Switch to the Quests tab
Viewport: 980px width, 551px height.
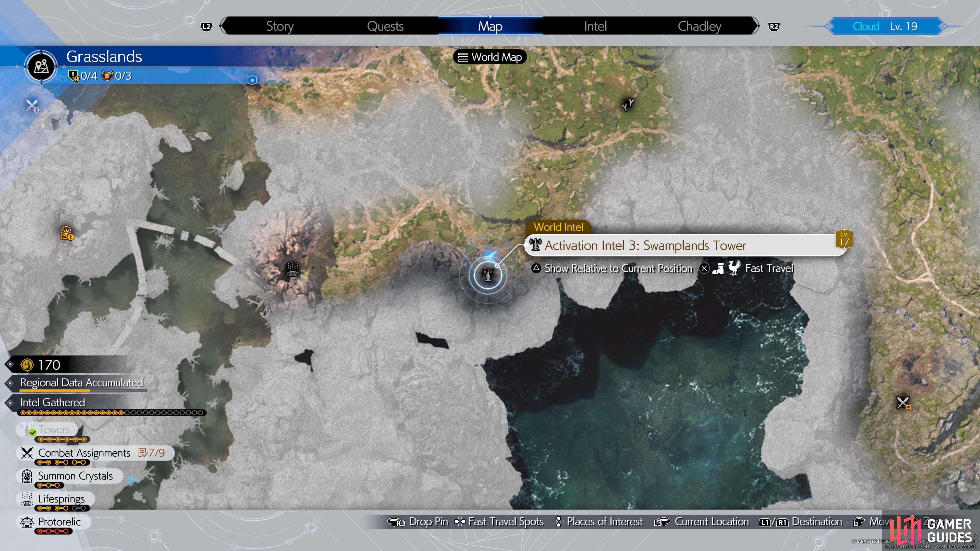pos(385,26)
